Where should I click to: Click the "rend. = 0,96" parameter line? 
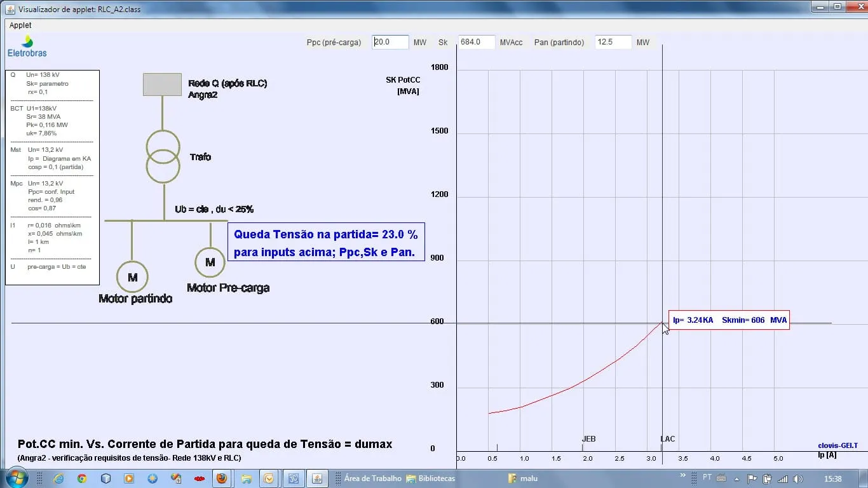point(45,200)
